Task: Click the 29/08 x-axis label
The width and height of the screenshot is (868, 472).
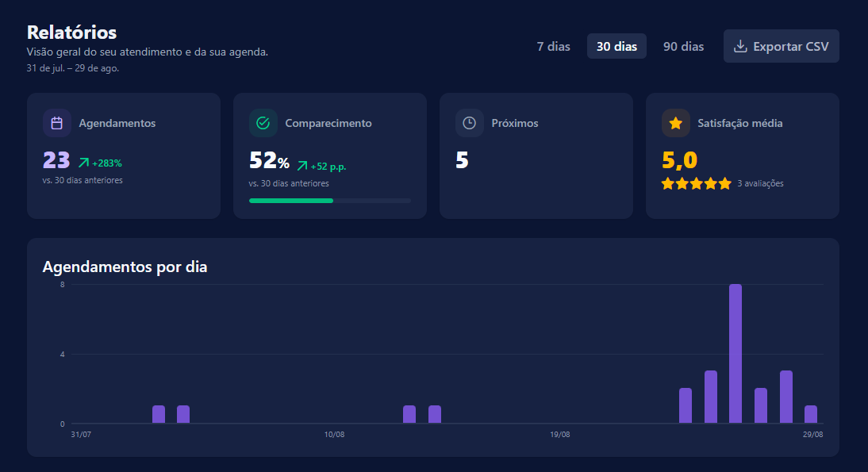Action: click(812, 435)
